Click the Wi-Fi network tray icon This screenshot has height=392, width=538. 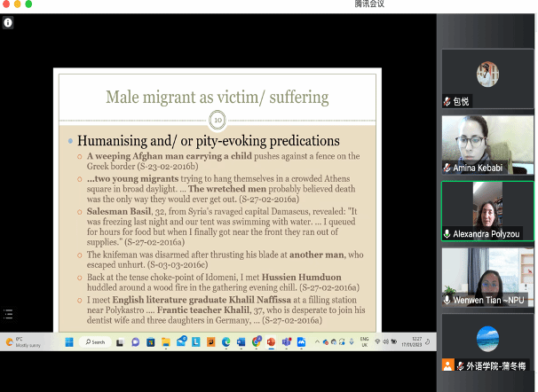[378, 341]
